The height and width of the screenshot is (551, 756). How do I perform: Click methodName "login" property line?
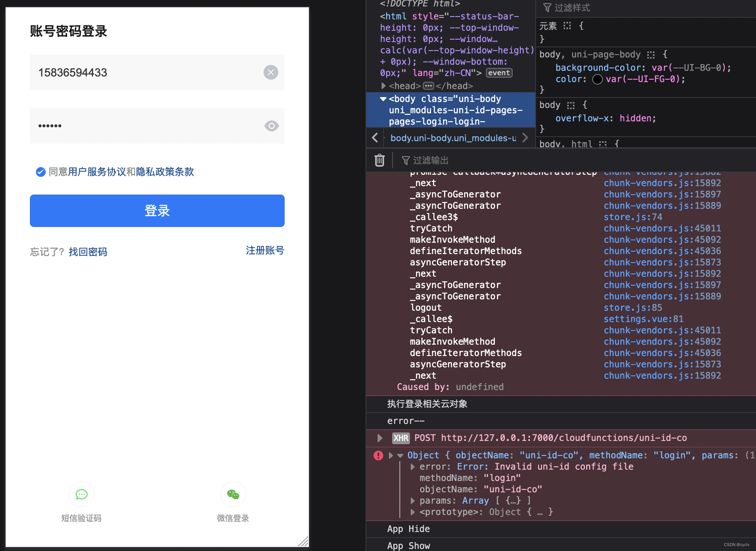(470, 478)
